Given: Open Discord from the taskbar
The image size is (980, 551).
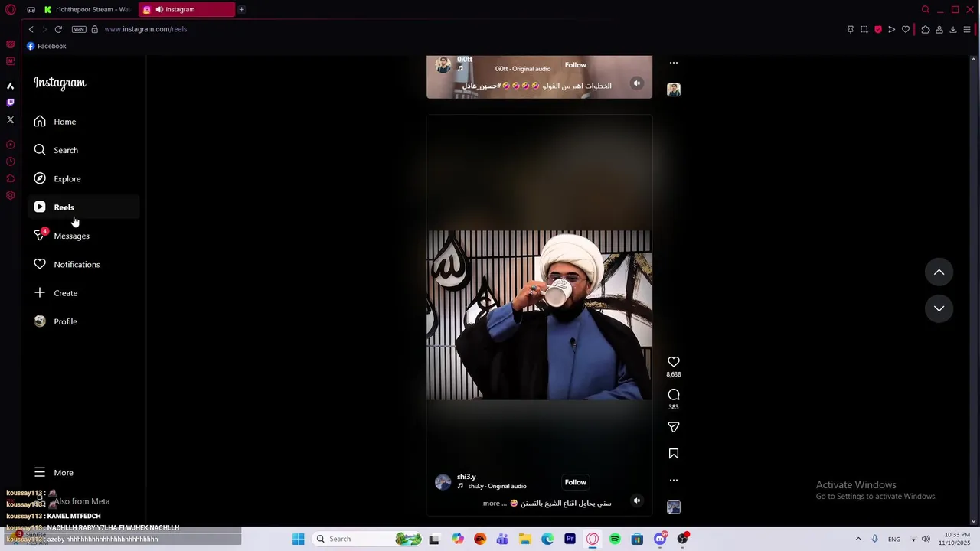Looking at the screenshot, I should click(x=660, y=539).
